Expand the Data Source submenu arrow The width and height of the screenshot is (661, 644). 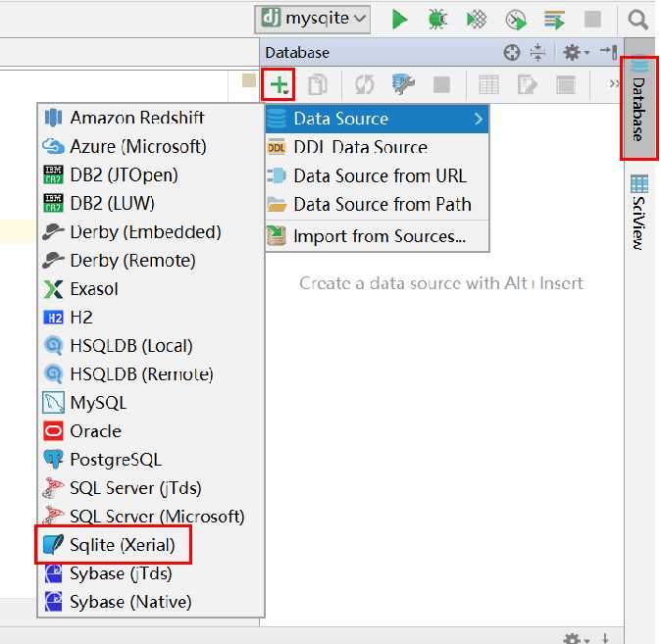478,119
